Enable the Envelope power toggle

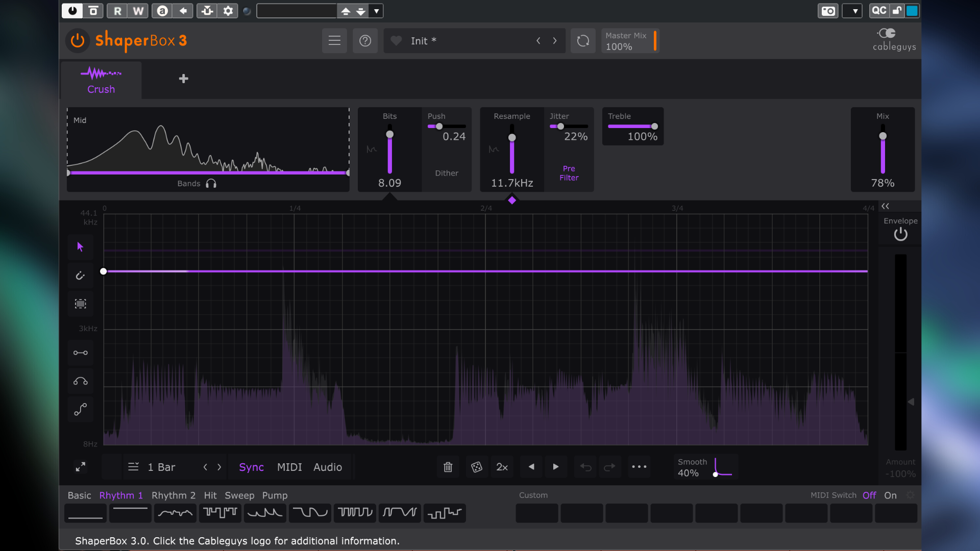click(x=900, y=234)
